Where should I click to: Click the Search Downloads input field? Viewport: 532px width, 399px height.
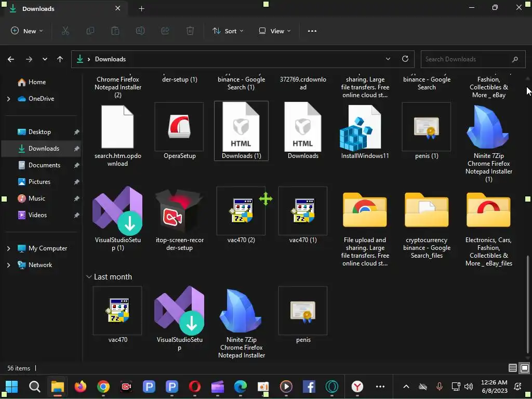point(473,59)
